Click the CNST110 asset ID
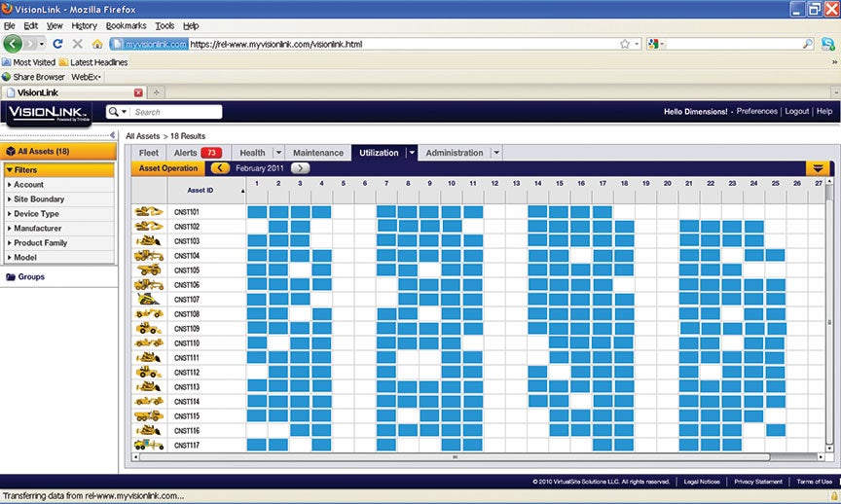The height and width of the screenshot is (504, 841). pyautogui.click(x=187, y=343)
